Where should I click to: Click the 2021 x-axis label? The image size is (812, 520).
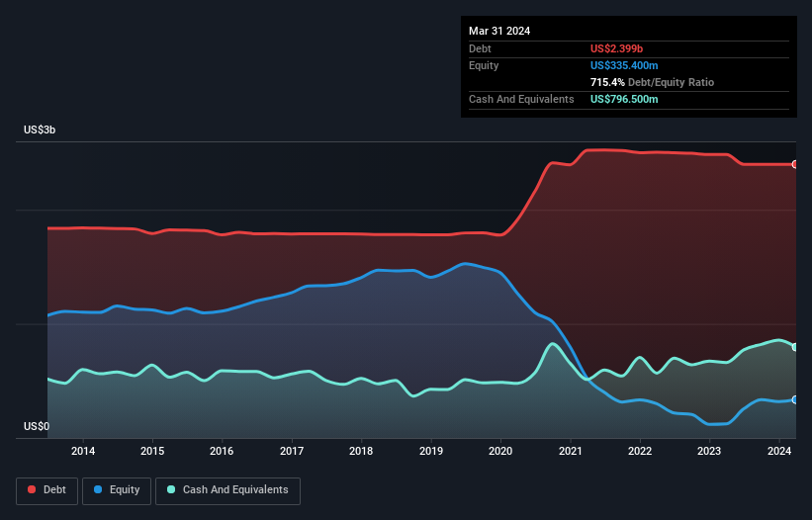point(570,451)
